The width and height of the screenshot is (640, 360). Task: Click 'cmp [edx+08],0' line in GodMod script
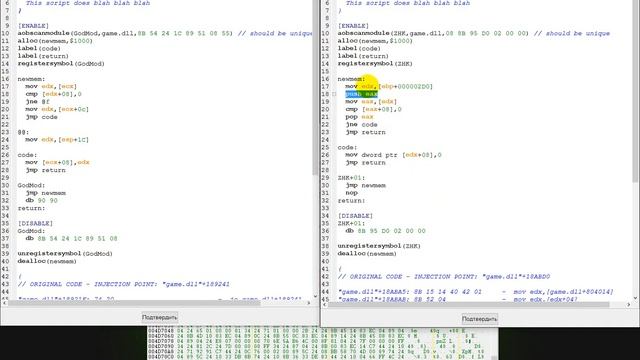pos(53,94)
